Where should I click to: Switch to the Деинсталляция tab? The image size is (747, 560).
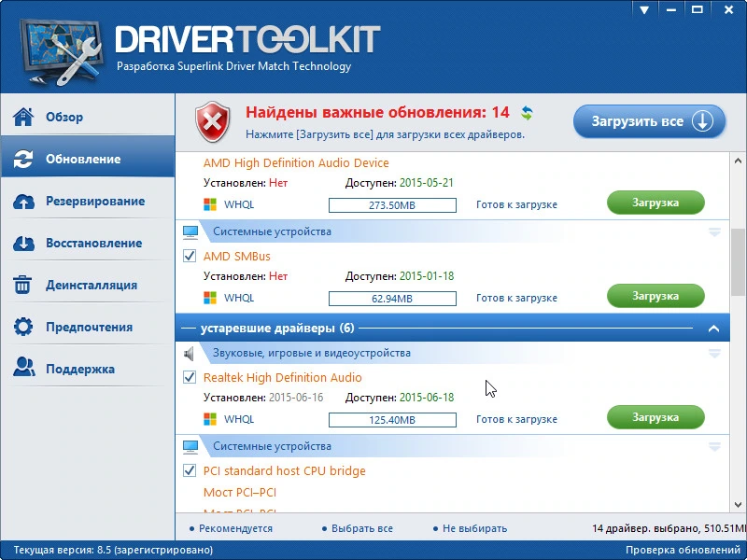click(88, 286)
